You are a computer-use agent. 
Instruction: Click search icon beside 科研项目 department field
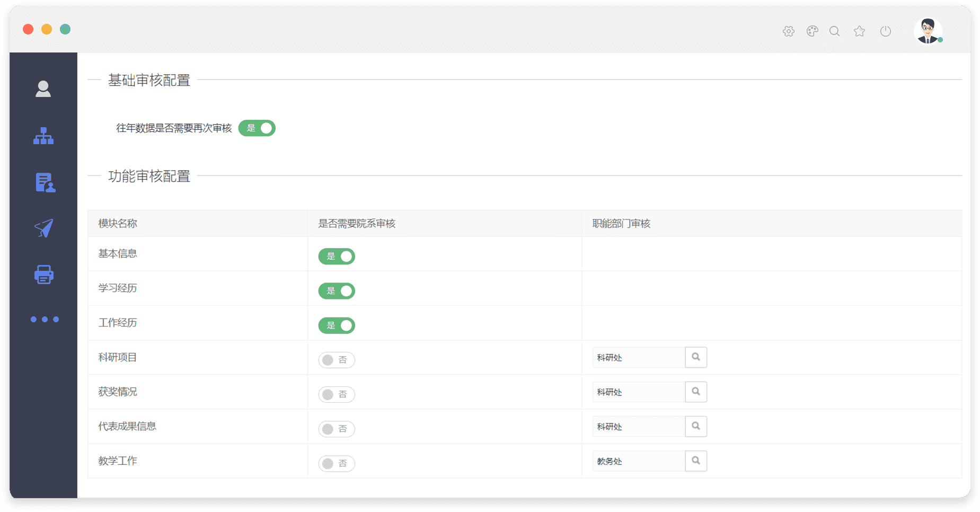pos(696,357)
